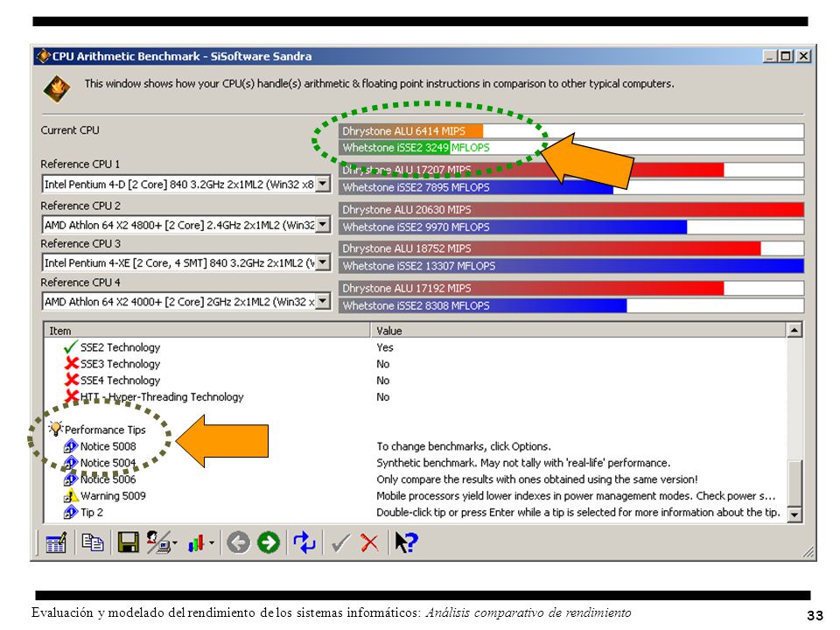This screenshot has height=630, width=840.
Task: Click the Dhrystone ALU 20630 MIPS bar
Action: [571, 209]
